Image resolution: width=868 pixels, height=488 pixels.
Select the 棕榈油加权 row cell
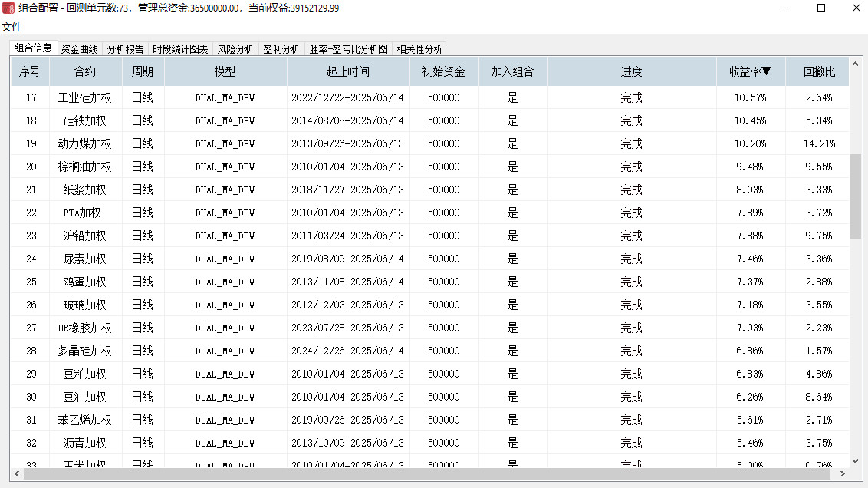point(85,167)
